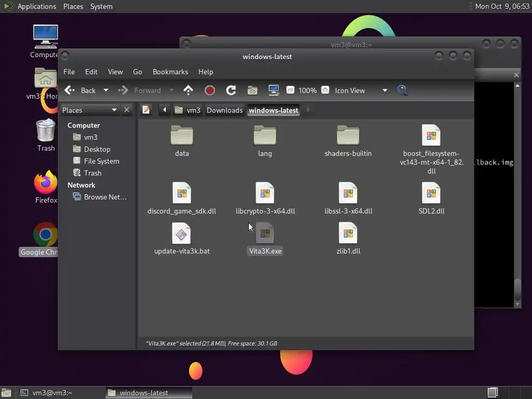This screenshot has height=399, width=532.
Task: Select update-vita3k.bat file
Action: (182, 238)
